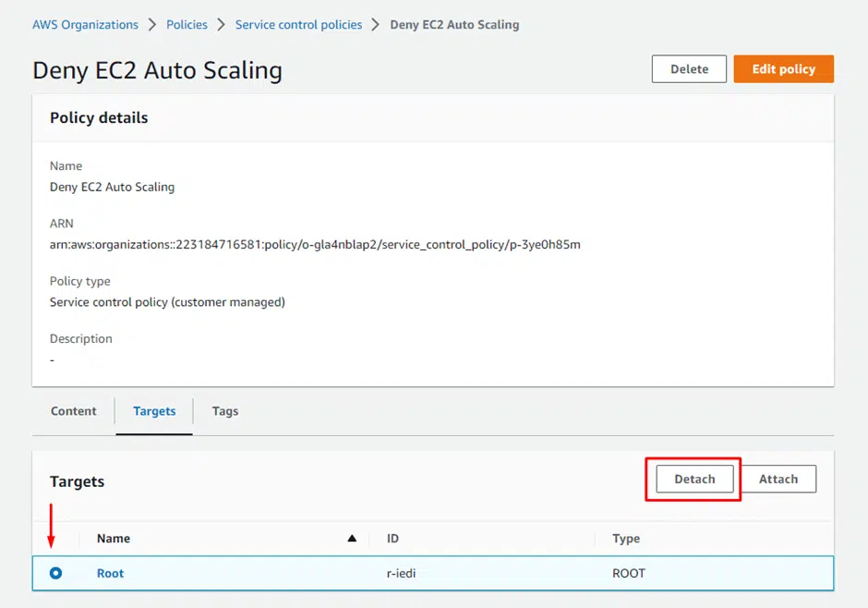
Task: Click the Name column header
Action: [114, 538]
